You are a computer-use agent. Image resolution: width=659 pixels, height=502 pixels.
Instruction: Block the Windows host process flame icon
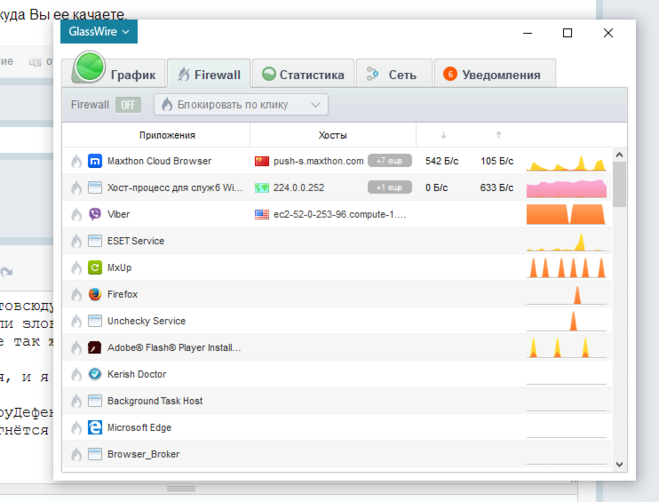point(76,188)
